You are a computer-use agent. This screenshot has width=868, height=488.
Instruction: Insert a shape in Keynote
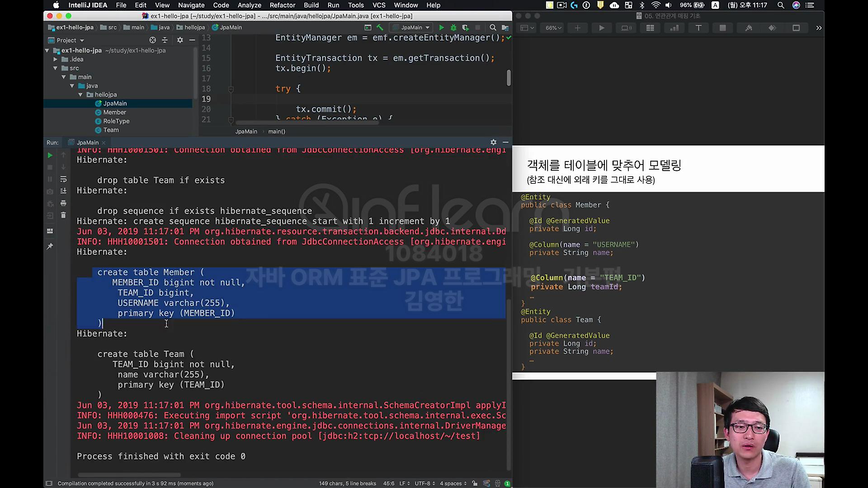[x=723, y=28]
